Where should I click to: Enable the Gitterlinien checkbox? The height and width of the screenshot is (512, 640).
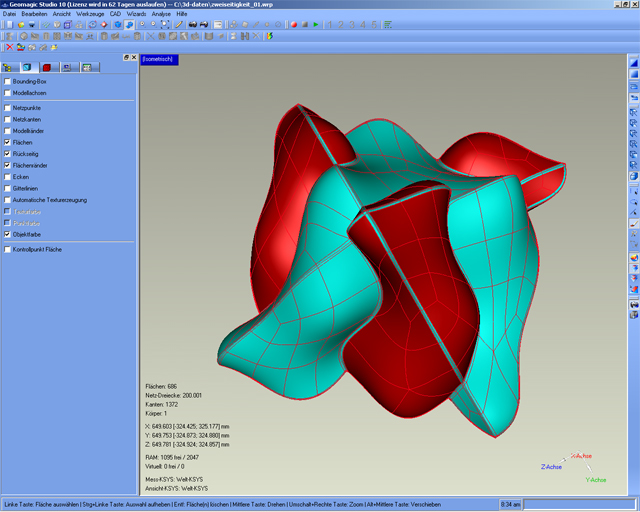[x=7, y=188]
